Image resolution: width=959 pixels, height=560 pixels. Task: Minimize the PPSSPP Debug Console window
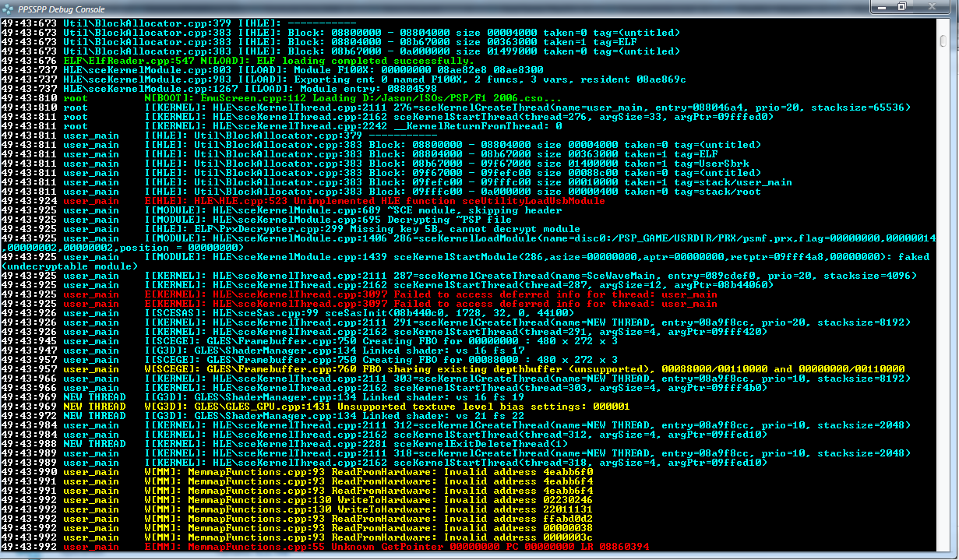(882, 7)
